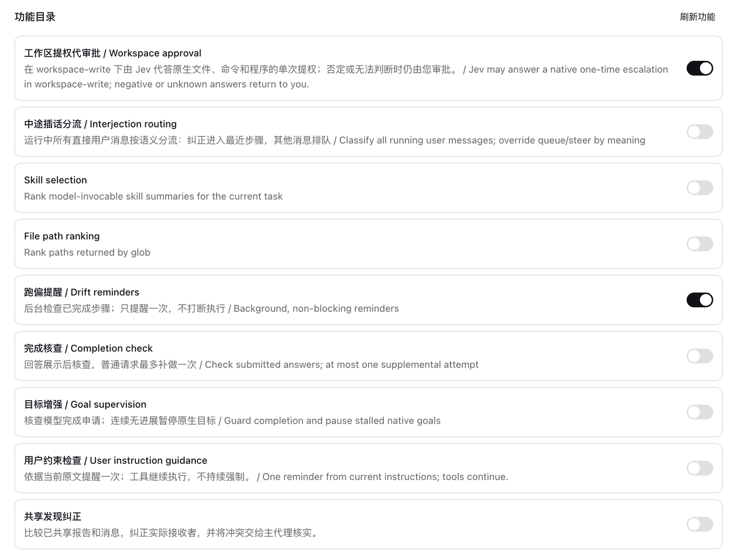Click "Rank model-invocable skill summaries for the current task"

(153, 197)
